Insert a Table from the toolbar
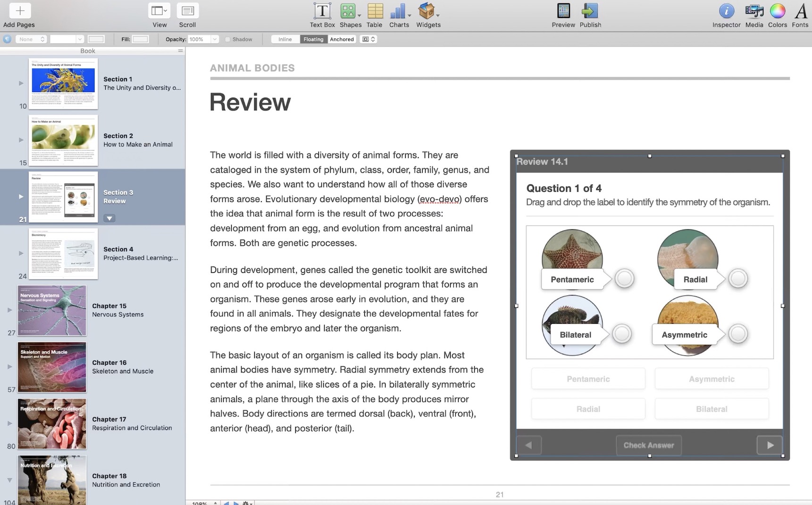This screenshot has height=505, width=812. tap(375, 11)
